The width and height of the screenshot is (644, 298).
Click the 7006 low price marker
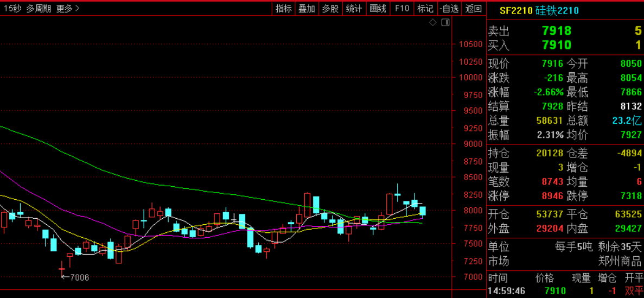[x=75, y=277]
